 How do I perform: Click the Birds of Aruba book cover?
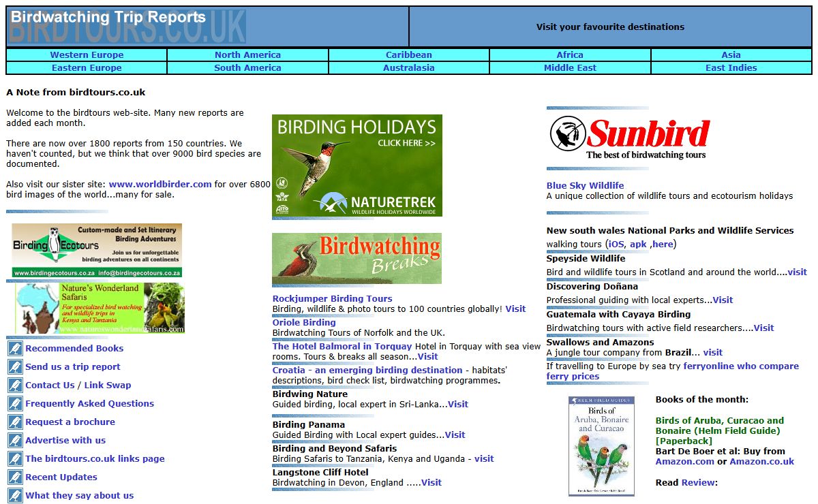[601, 446]
